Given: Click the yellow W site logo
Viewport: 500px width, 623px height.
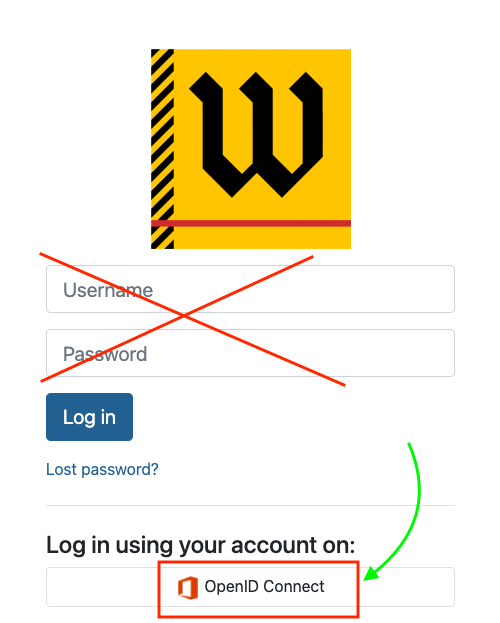Looking at the screenshot, I should (x=251, y=149).
